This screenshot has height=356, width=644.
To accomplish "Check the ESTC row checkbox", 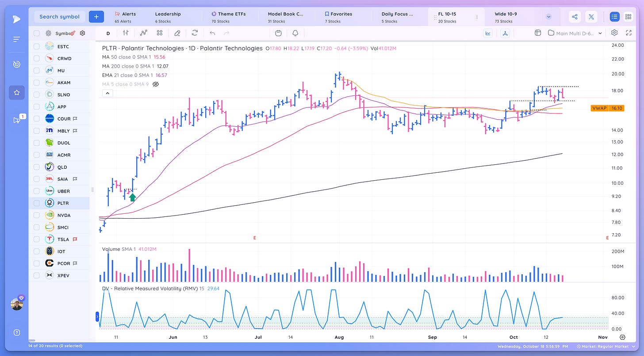I will (36, 46).
